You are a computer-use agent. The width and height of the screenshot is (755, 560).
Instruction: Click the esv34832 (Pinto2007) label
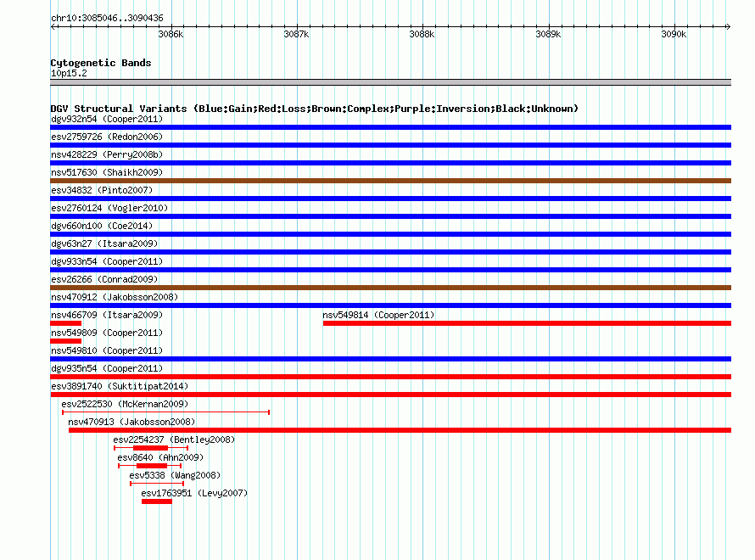coord(102,190)
